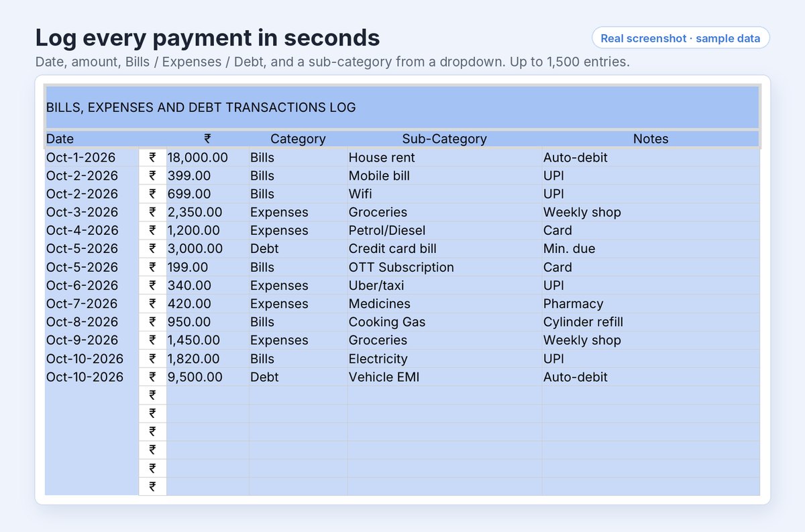The height and width of the screenshot is (532, 805).
Task: Click the Debt category in Vehicle EMI row
Action: tap(298, 377)
